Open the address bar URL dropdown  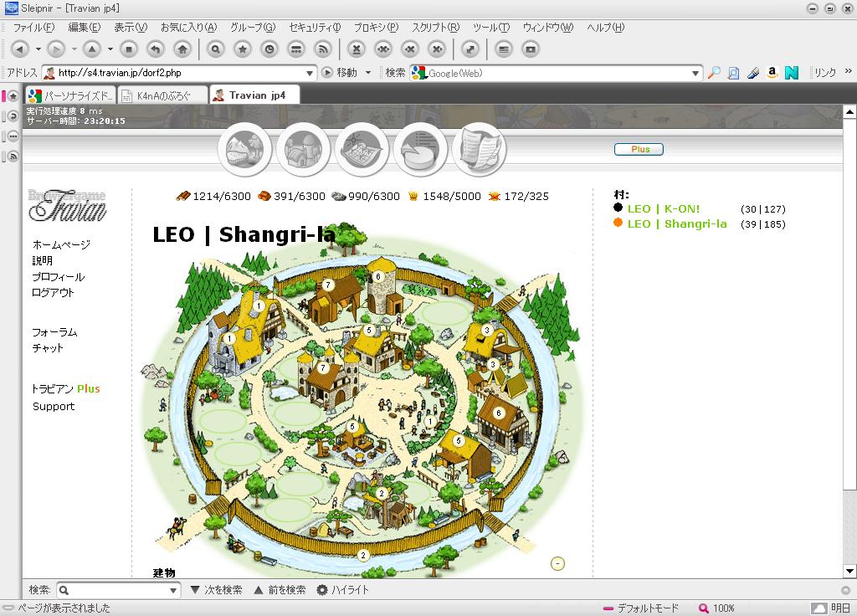click(310, 73)
